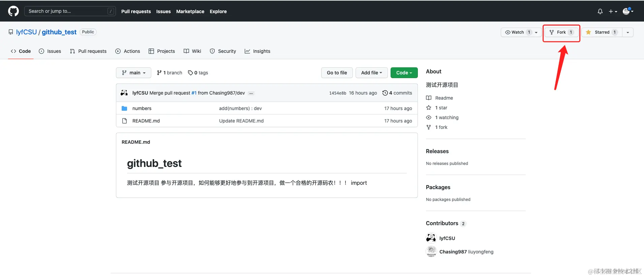Open Marketplace in top navigation

(x=190, y=11)
